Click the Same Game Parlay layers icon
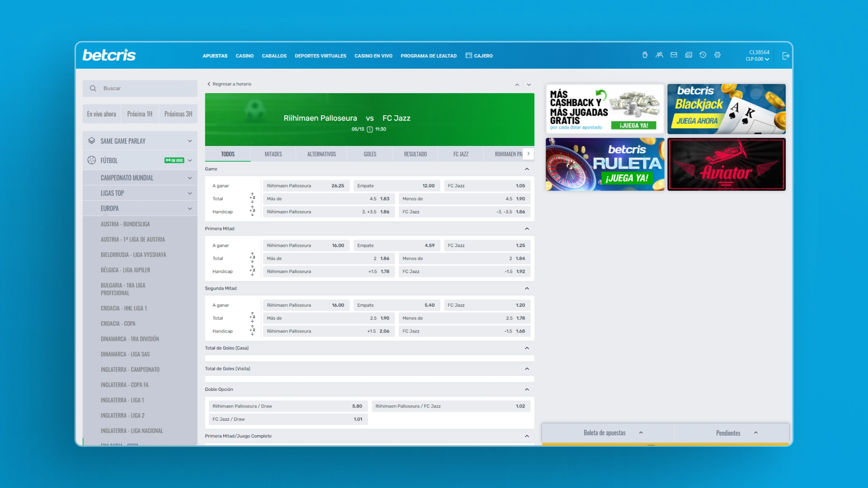 [92, 141]
